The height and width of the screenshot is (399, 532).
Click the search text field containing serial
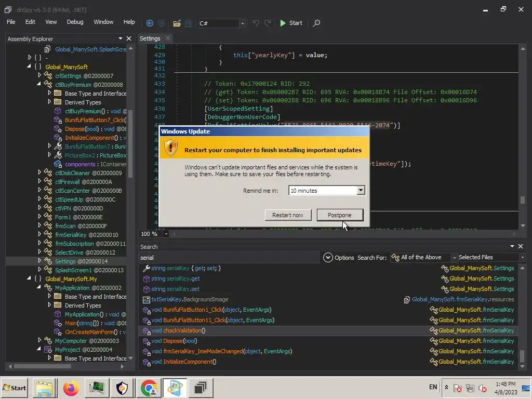229,258
